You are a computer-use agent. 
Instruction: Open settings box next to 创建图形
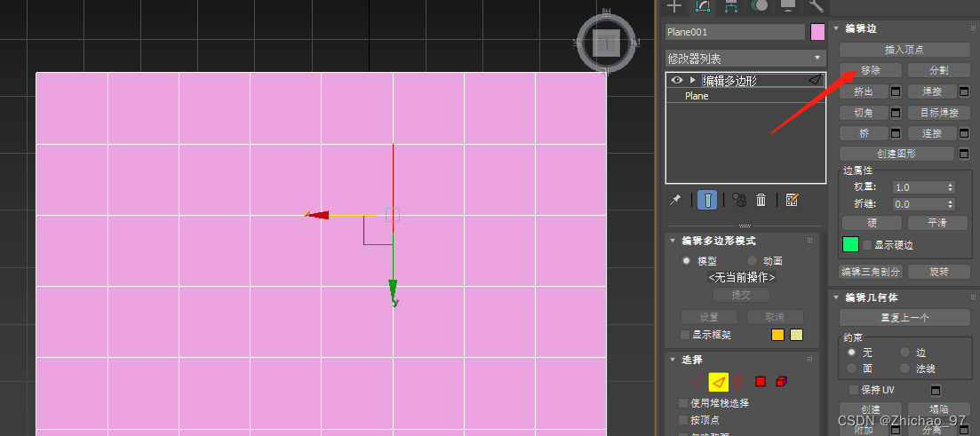964,154
